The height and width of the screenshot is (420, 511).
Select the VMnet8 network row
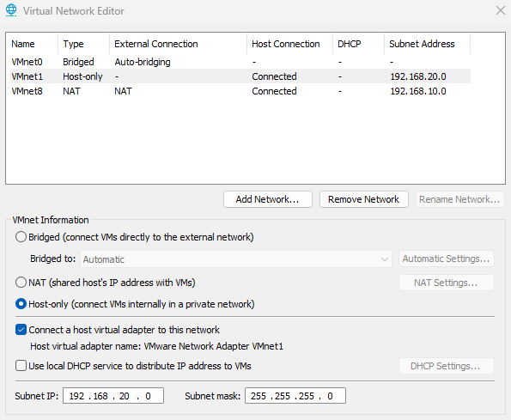pos(240,91)
